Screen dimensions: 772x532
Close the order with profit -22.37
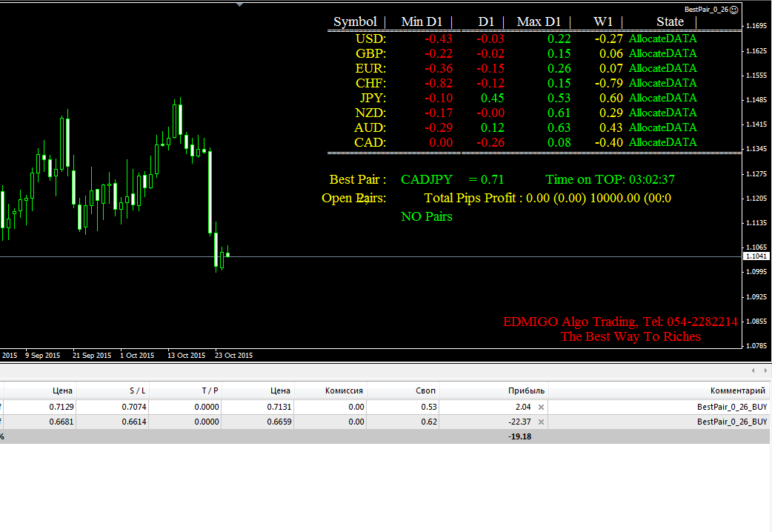point(541,422)
